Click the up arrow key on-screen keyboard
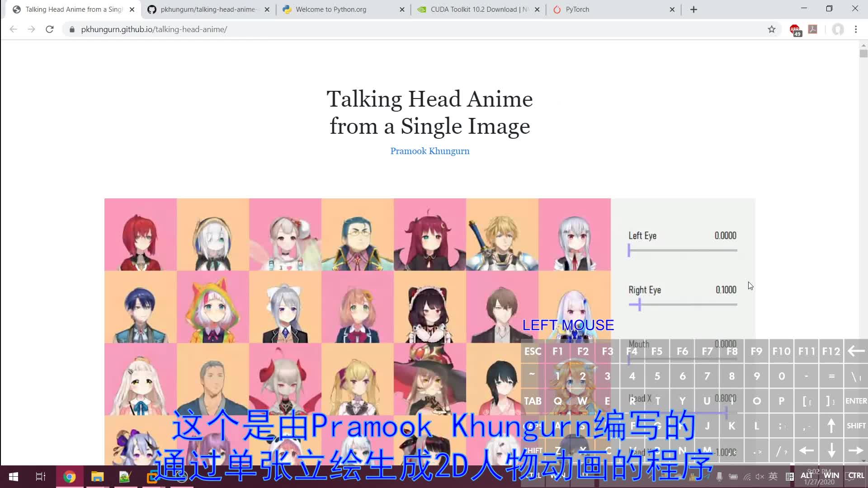The image size is (868, 488). 831,426
